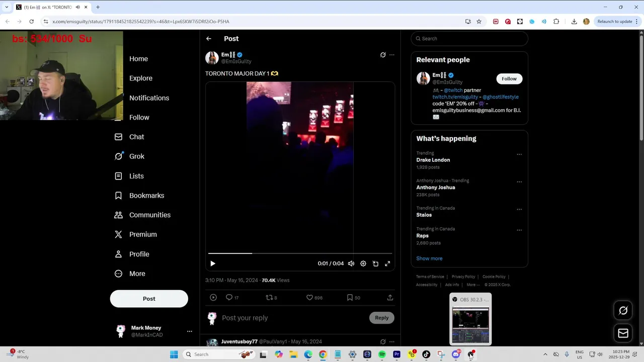Open more options on Juventusboy77's reply
This screenshot has height=362, width=644.
point(392,342)
